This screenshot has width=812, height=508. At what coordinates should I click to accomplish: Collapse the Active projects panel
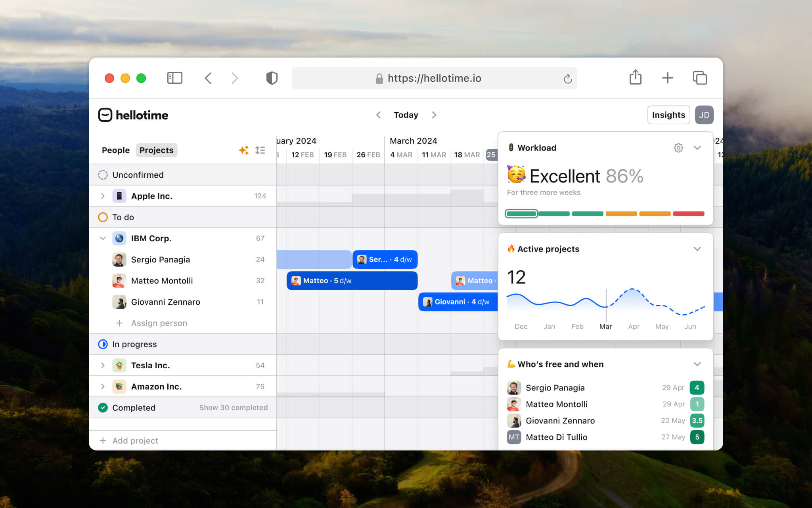(x=697, y=249)
